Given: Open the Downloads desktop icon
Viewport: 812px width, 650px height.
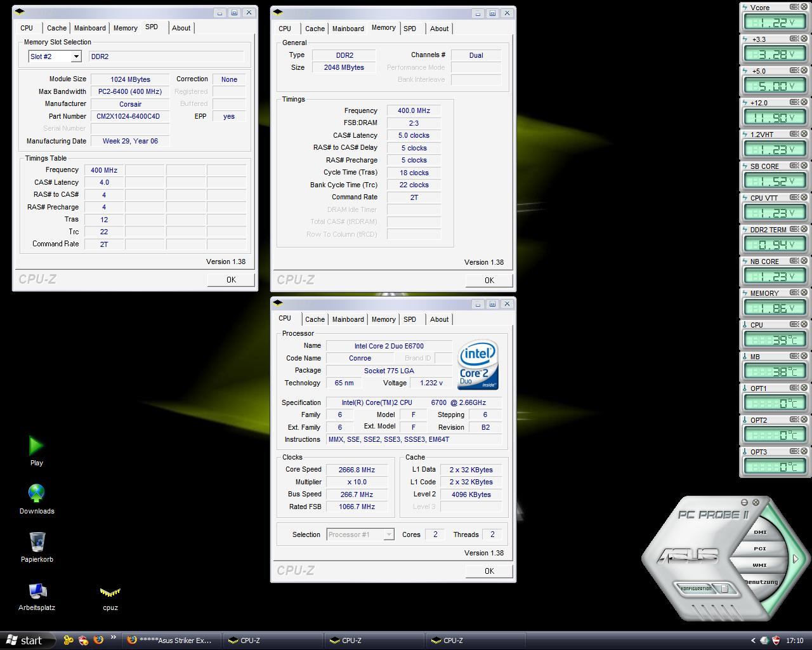Looking at the screenshot, I should point(37,499).
